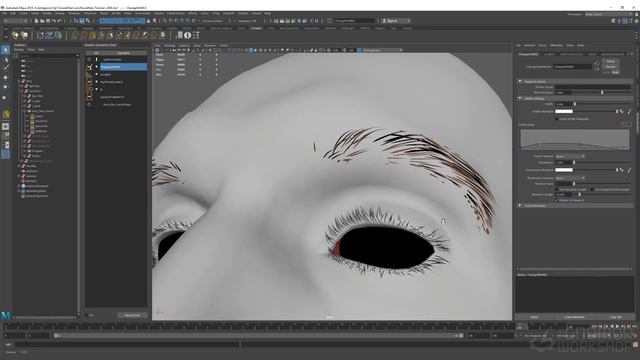
Task: Activate the Move tool in the toolbox
Action: coord(5,78)
